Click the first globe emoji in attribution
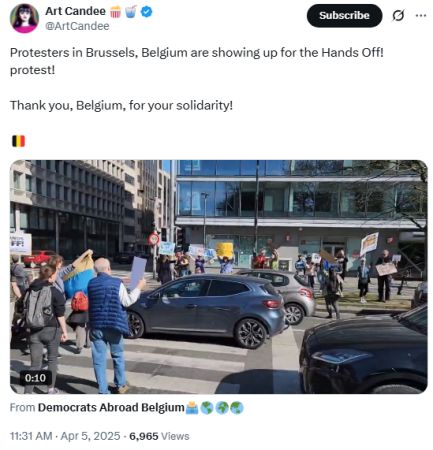The width and height of the screenshot is (433, 450). coord(207,408)
